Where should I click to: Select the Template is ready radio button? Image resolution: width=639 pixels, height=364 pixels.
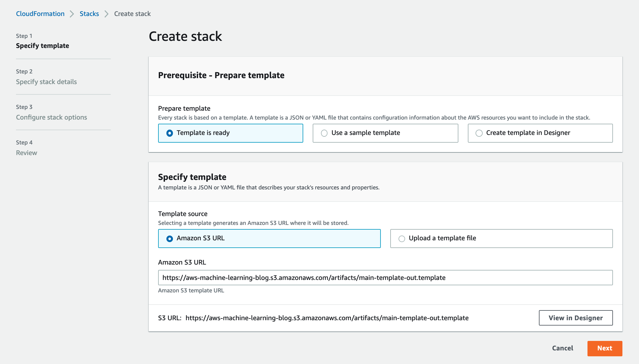click(x=170, y=133)
